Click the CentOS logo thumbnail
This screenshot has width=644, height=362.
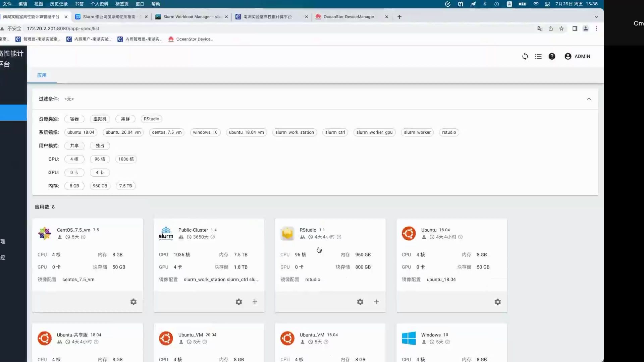pyautogui.click(x=45, y=233)
